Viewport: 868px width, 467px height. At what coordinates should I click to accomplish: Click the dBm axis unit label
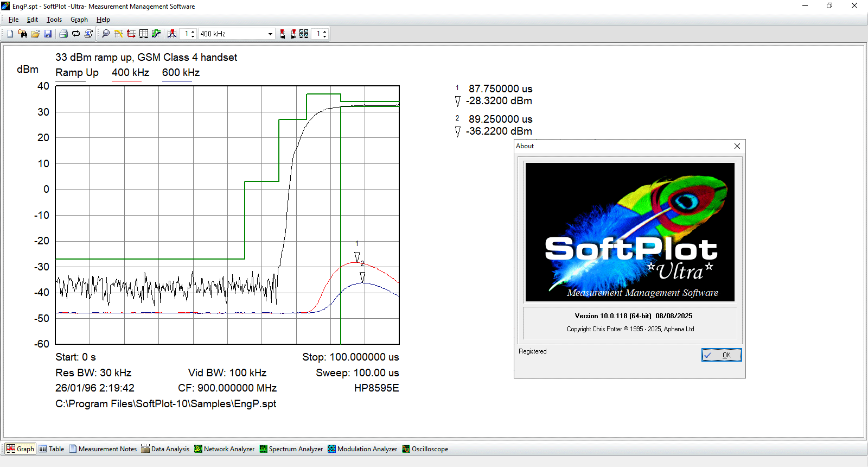28,70
